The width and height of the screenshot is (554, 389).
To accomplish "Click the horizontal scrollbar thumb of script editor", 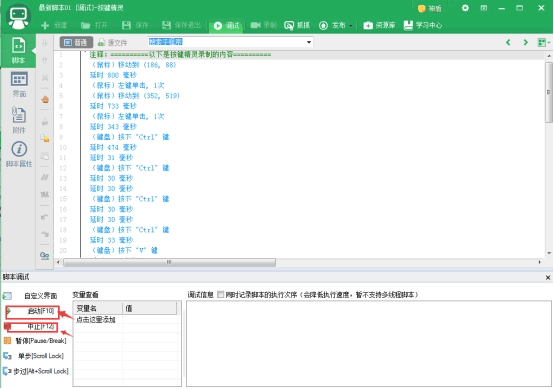I will [169, 262].
